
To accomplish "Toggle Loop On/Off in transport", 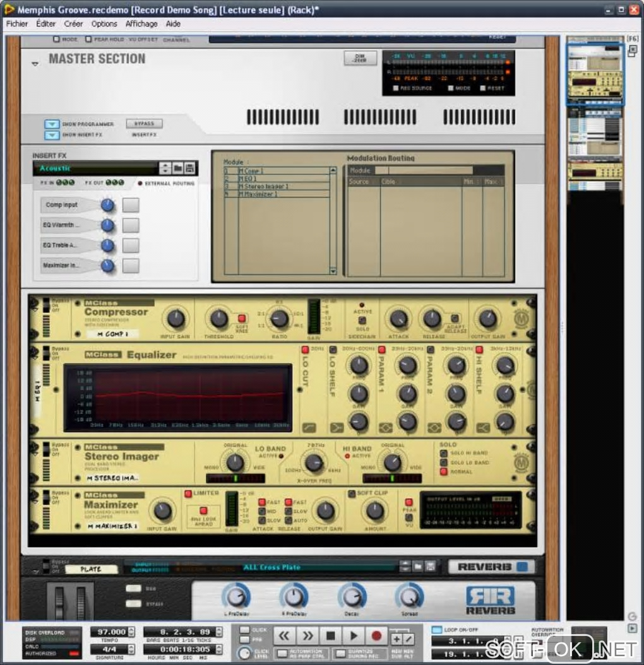I will 436,630.
